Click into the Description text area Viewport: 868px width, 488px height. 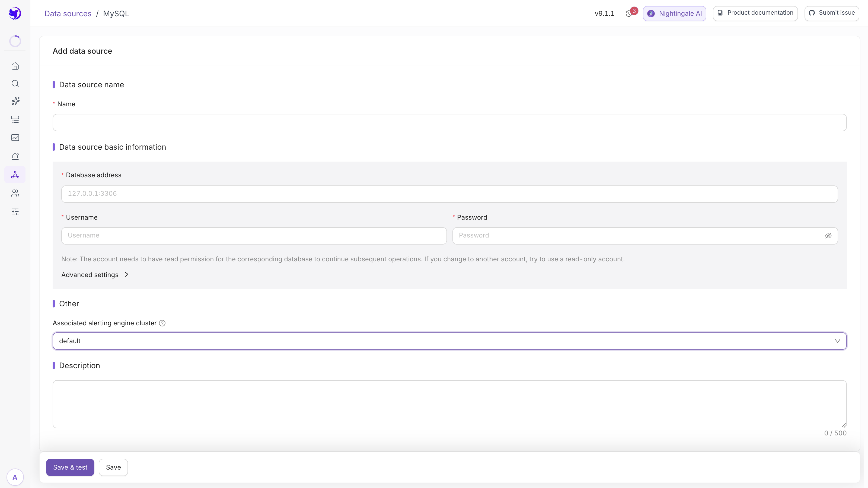449,404
